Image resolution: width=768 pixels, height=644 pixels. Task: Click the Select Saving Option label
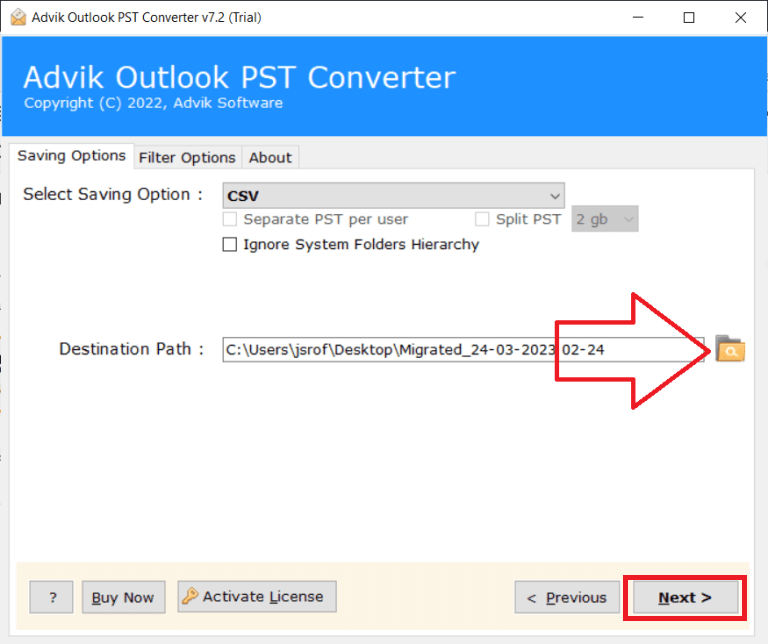(113, 194)
